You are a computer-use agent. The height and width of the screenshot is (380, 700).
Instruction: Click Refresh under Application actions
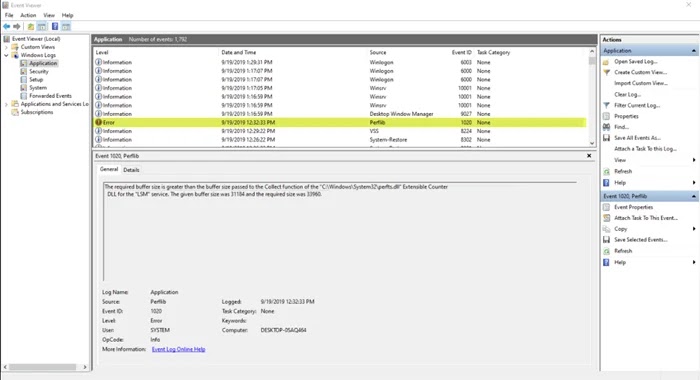[x=623, y=171]
